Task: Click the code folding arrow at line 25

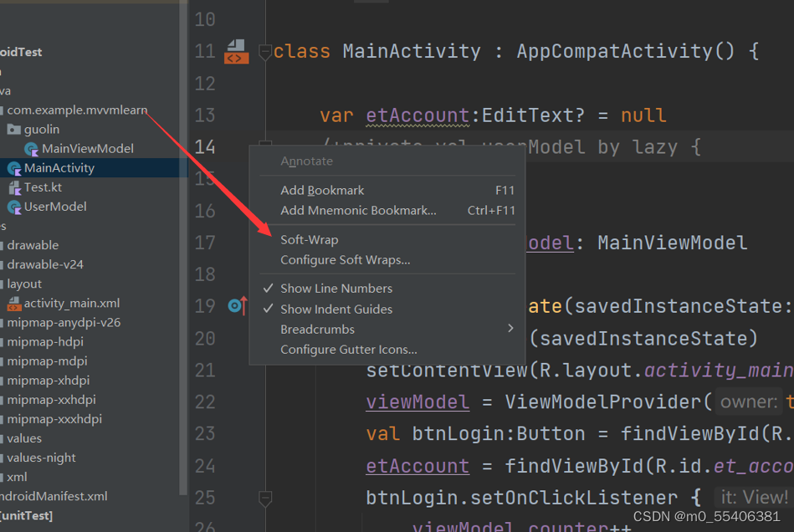Action: click(x=265, y=497)
